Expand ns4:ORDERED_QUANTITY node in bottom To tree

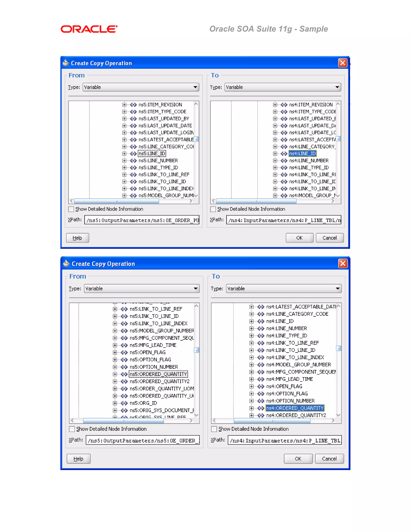[251, 408]
